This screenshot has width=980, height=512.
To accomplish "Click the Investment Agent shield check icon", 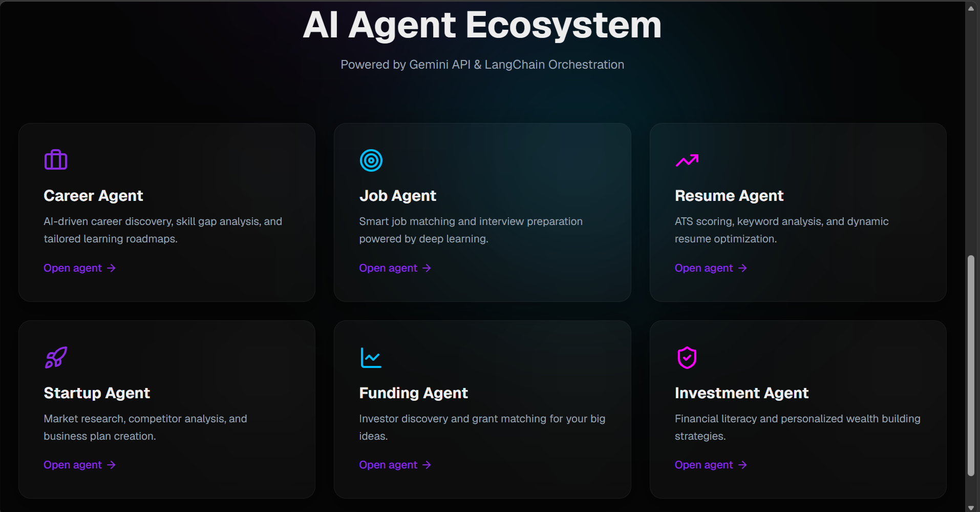I will pos(687,358).
